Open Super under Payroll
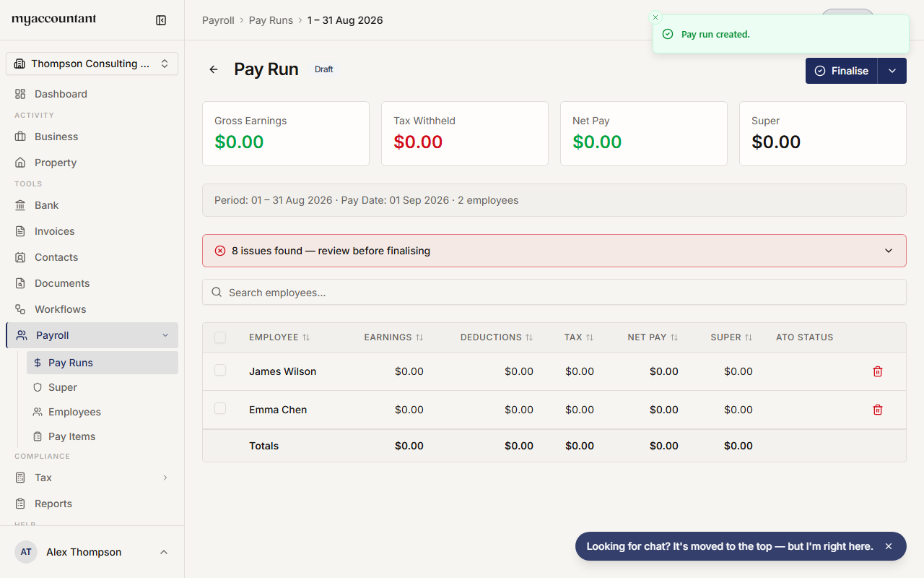The image size is (924, 578). tap(103, 387)
